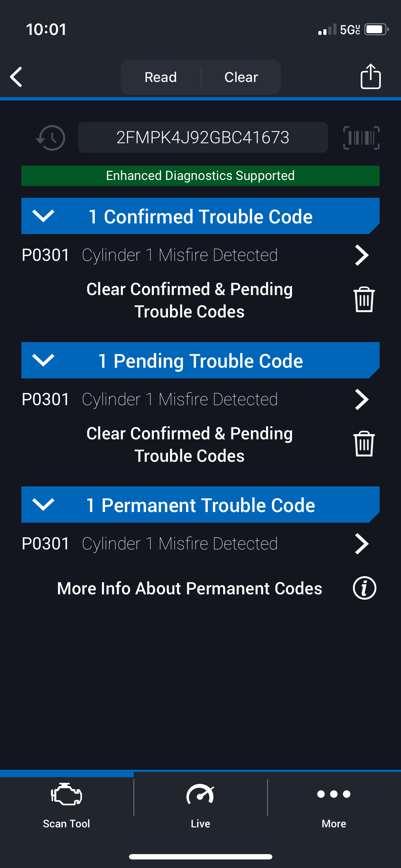Open permanent P0301 misfire code details
The width and height of the screenshot is (401, 868).
pos(361,544)
